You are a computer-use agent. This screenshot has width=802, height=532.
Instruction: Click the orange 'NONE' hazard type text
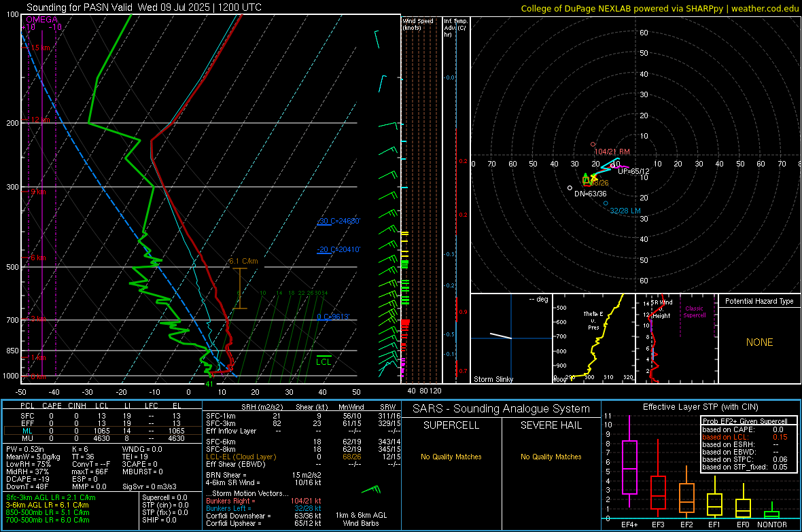point(759,342)
